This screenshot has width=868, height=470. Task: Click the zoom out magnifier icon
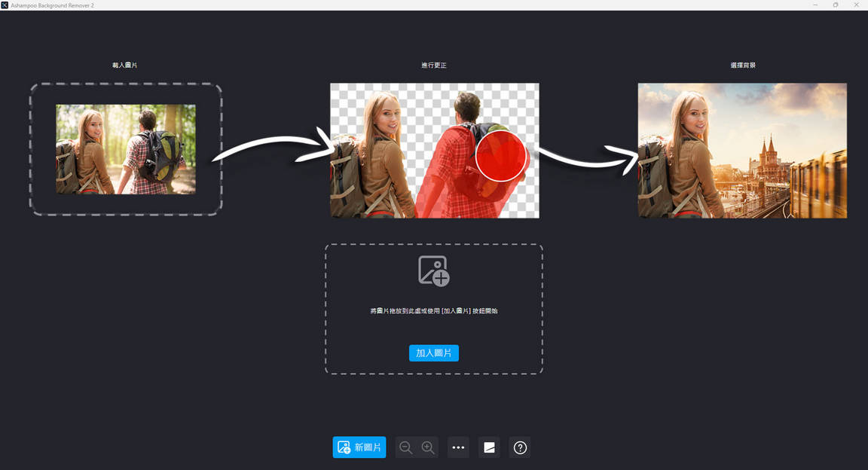(405, 447)
